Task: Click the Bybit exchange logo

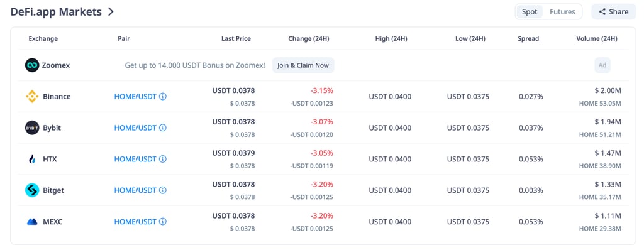Action: click(32, 128)
